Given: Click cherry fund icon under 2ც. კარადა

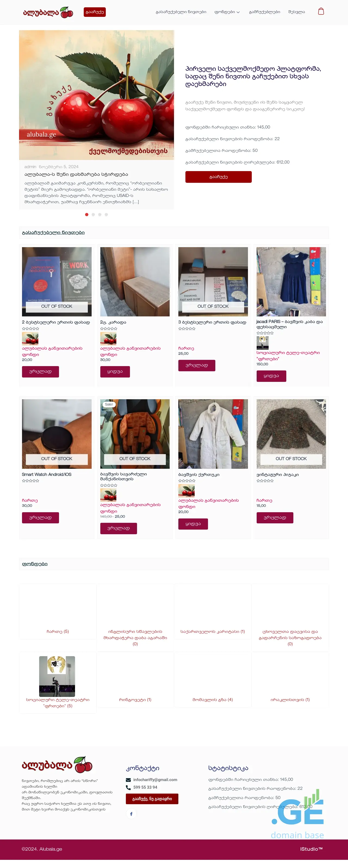Looking at the screenshot, I should coord(108,339).
